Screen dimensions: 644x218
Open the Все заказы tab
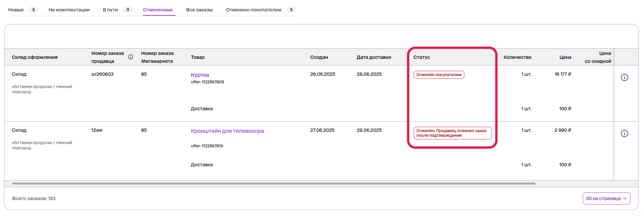199,10
